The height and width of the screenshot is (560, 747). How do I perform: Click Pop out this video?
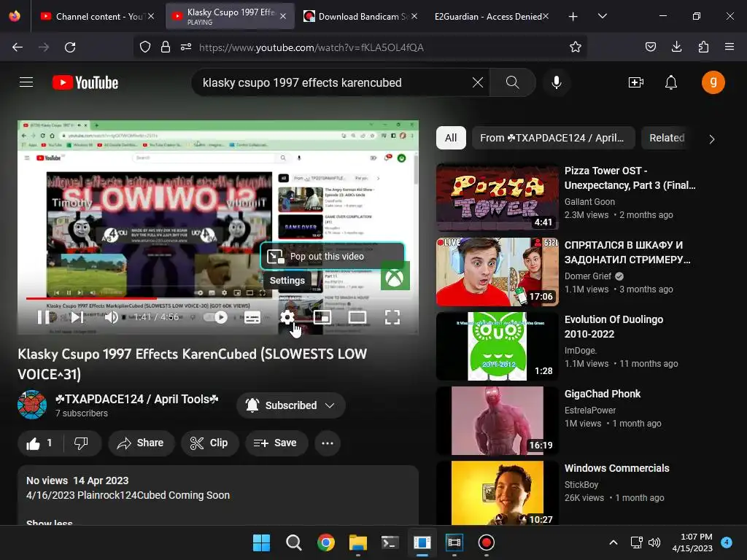332,256
